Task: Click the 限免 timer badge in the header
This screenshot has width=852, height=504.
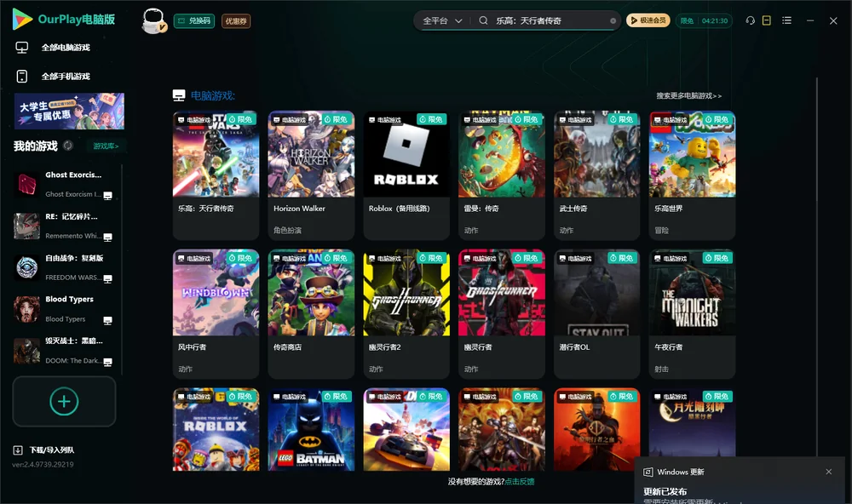Action: (704, 20)
